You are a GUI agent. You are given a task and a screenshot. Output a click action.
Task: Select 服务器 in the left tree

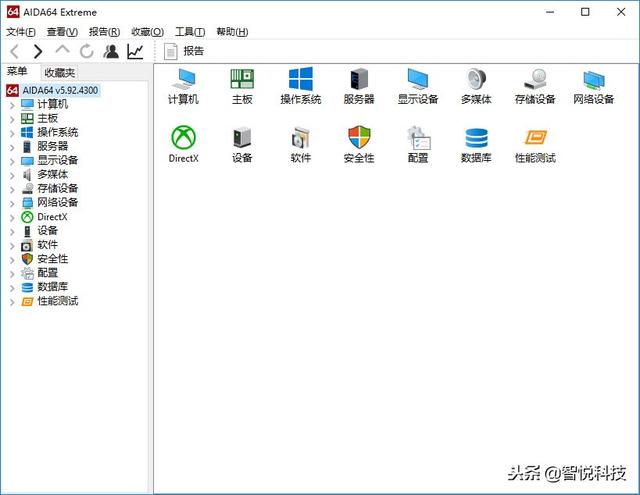44,146
